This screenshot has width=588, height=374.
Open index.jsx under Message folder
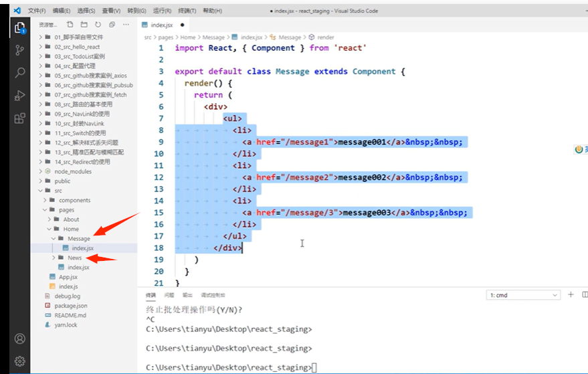84,248
